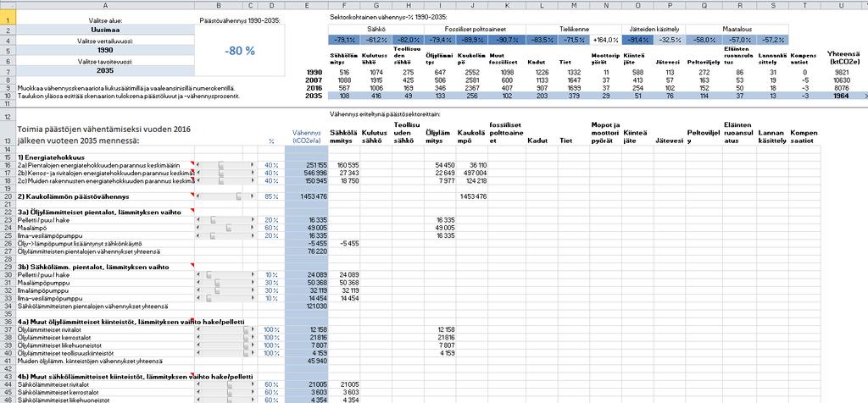Screen dimensions: 868x403
Task: Select column U header
Action: click(x=843, y=5)
